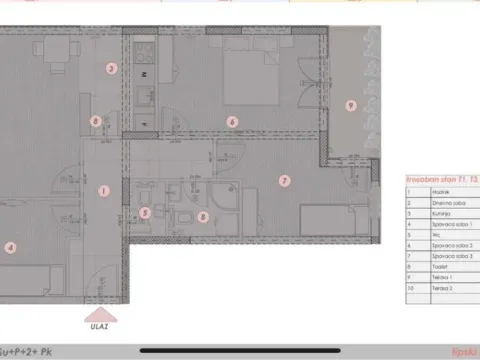Tap room marker 9 on the terrace
This screenshot has height=360, width=480.
click(x=351, y=106)
